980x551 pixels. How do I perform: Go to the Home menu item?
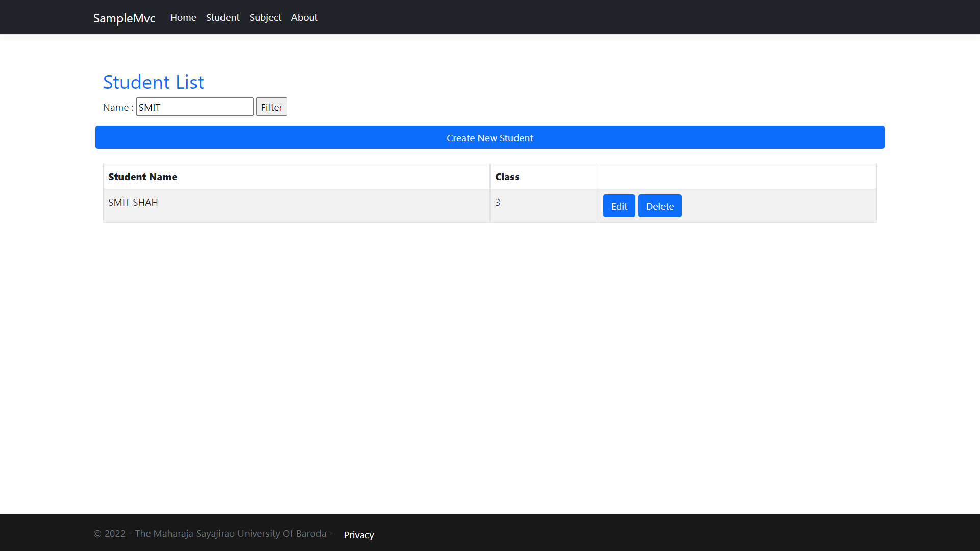click(183, 17)
